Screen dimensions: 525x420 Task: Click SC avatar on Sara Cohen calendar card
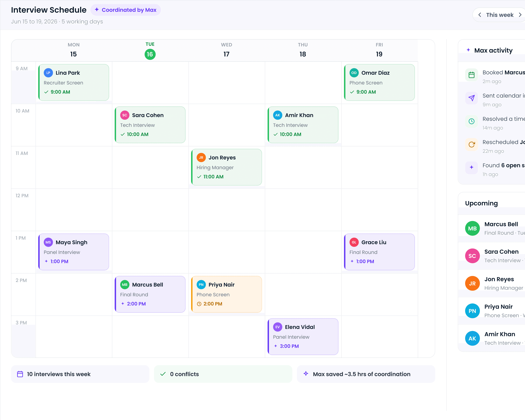(x=125, y=115)
